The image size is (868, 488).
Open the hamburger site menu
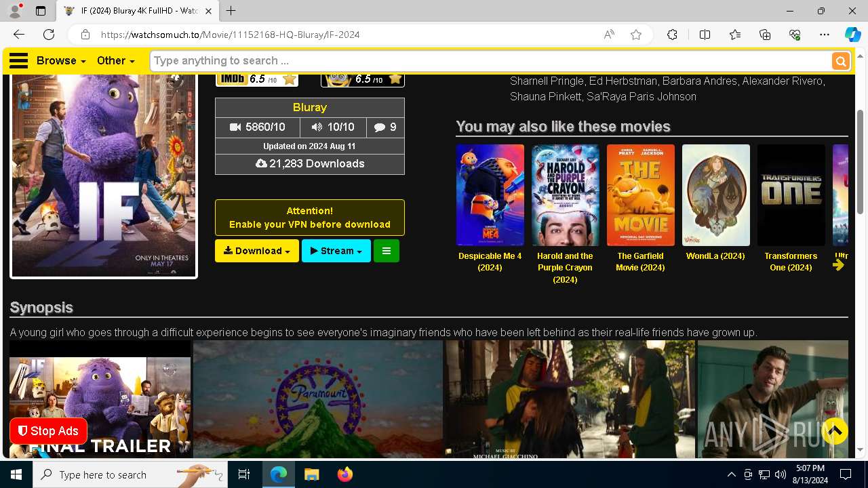[x=18, y=61]
